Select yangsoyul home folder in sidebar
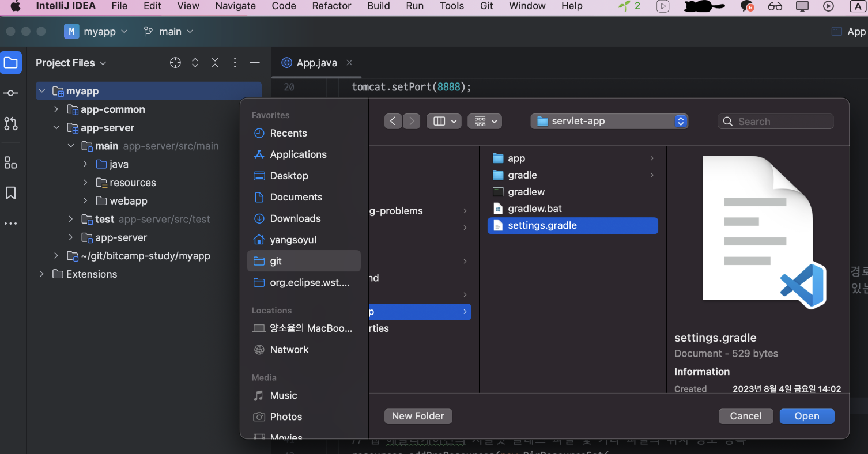Screen dimensions: 868x454 click(304, 240)
